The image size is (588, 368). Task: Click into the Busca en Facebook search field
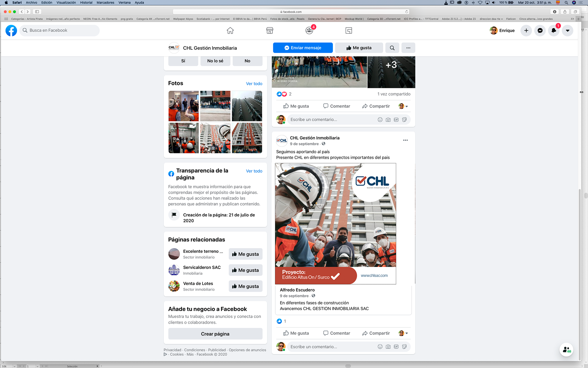click(60, 30)
